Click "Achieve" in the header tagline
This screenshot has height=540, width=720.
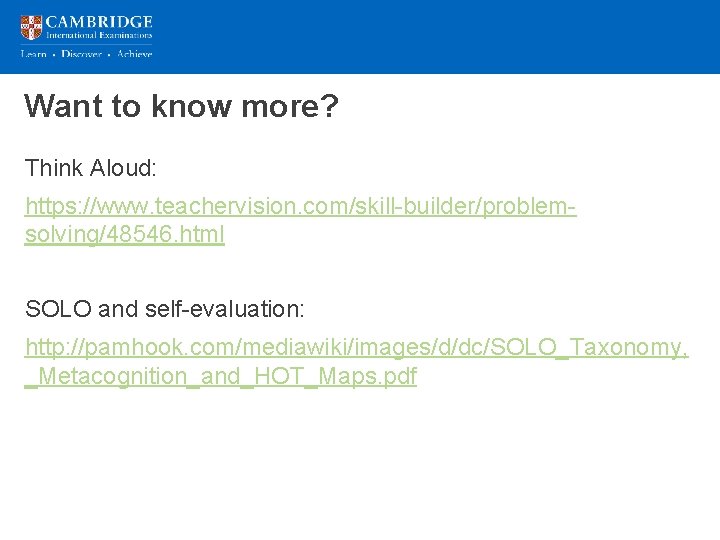point(134,54)
